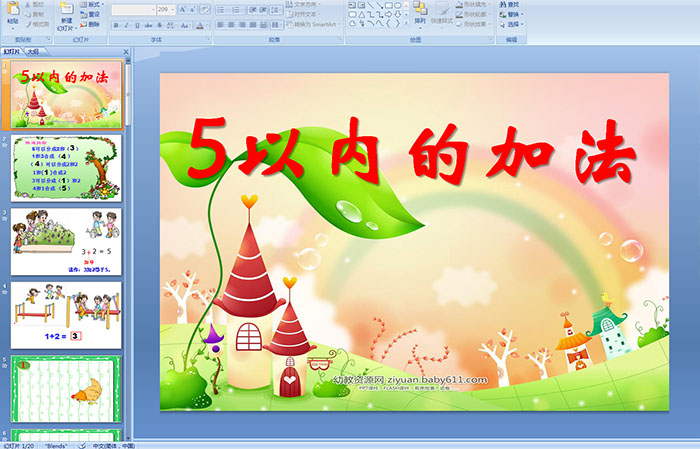700x449 pixels.
Task: Select slide 2 thumbnail with tree frame
Action: click(66, 168)
